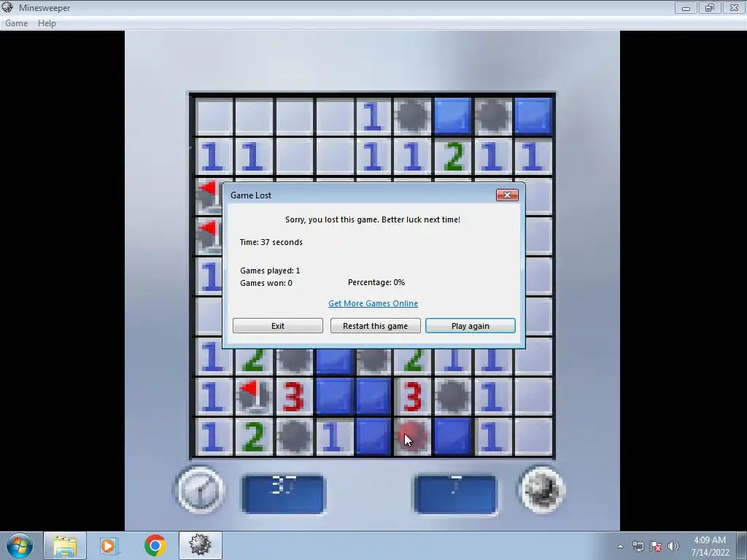Viewport: 747px width, 560px height.
Task: Click the mine icon beside the mine counter
Action: pyautogui.click(x=542, y=490)
